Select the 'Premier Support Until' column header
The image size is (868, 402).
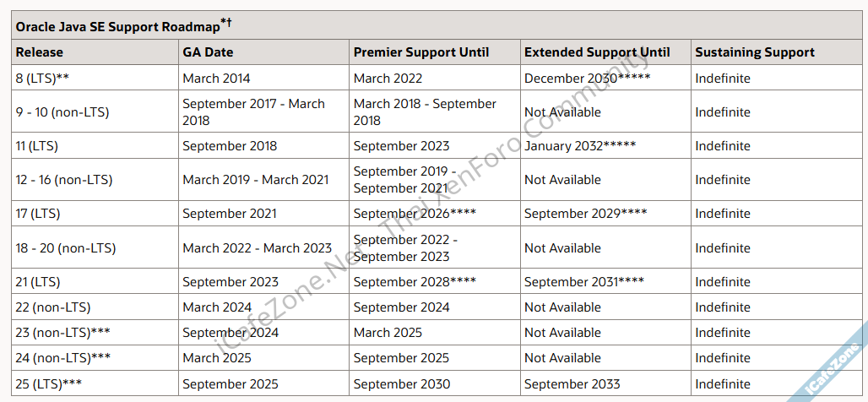[x=421, y=52]
